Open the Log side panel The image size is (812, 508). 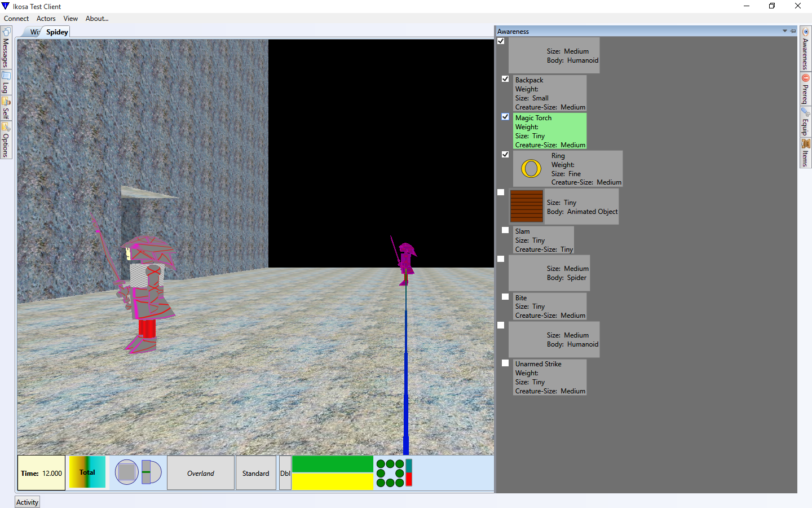pos(6,82)
